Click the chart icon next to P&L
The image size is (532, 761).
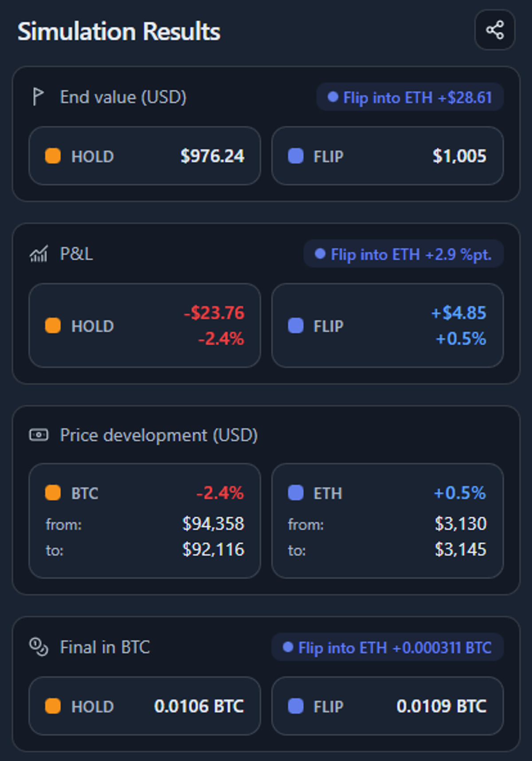click(x=39, y=254)
